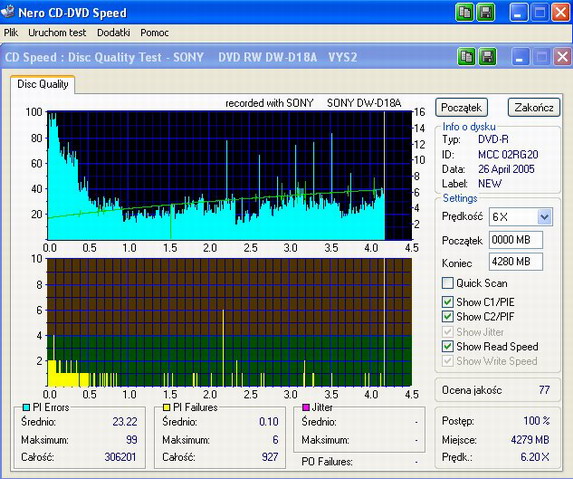This screenshot has height=479, width=573.
Task: Click the magenta Jitter color swatch
Action: [306, 407]
